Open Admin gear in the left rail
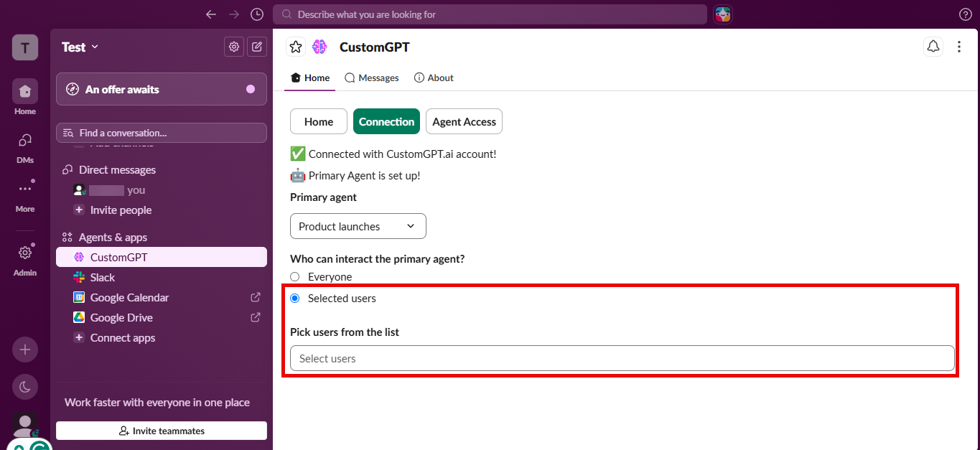The height and width of the screenshot is (450, 980). 25,258
